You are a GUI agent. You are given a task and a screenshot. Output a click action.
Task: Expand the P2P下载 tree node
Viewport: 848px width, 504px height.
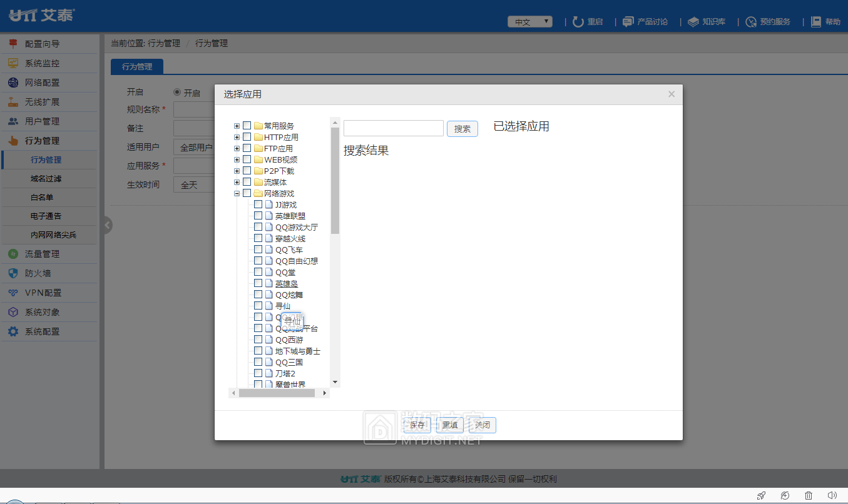pyautogui.click(x=237, y=171)
